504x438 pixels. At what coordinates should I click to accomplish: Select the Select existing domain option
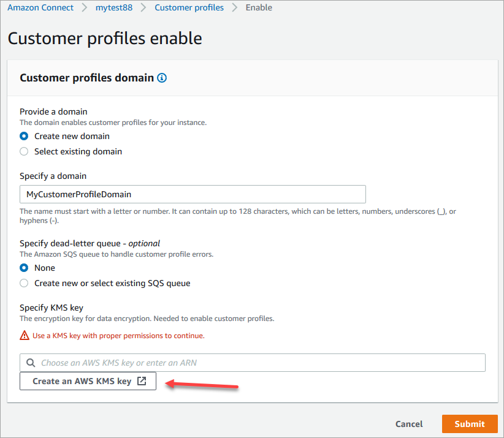(x=23, y=151)
